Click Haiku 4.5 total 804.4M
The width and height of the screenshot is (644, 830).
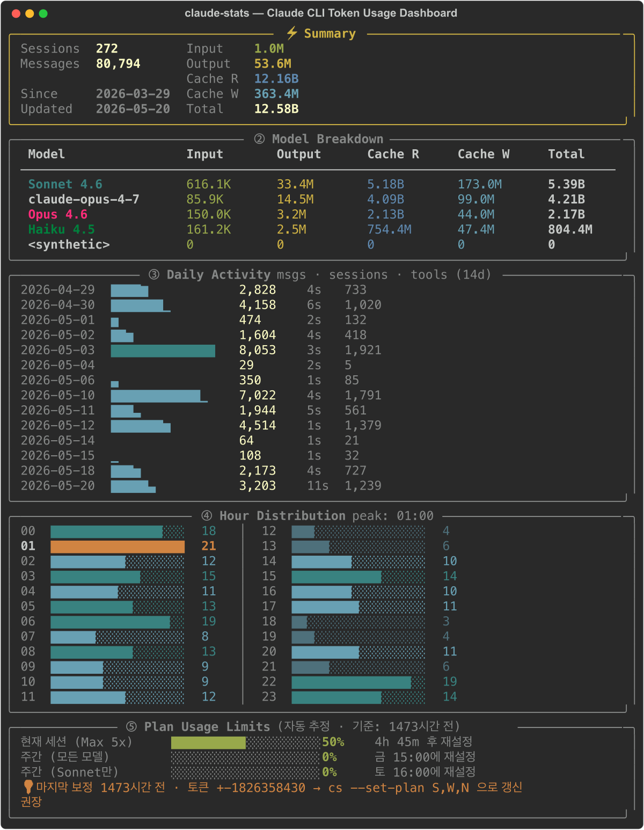pos(570,229)
